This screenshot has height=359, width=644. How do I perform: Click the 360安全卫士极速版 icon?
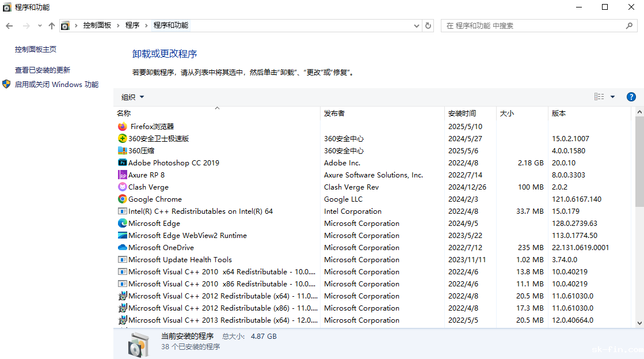[122, 138]
